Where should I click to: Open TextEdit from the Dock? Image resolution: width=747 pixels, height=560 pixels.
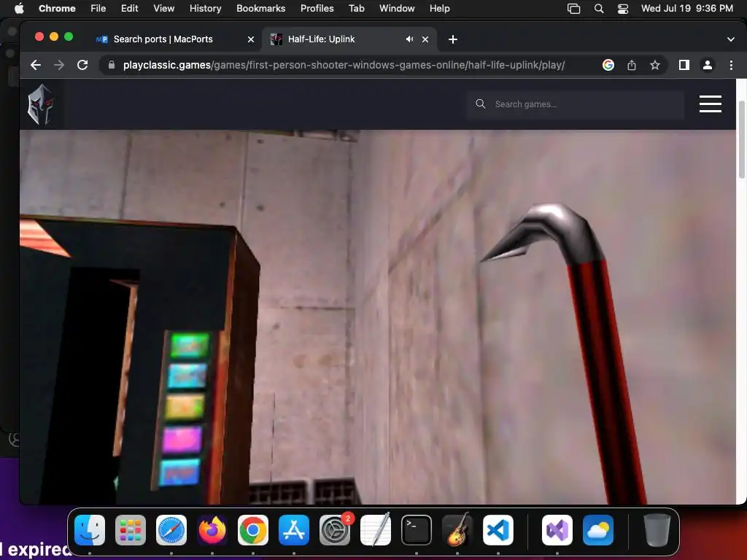coord(376,530)
